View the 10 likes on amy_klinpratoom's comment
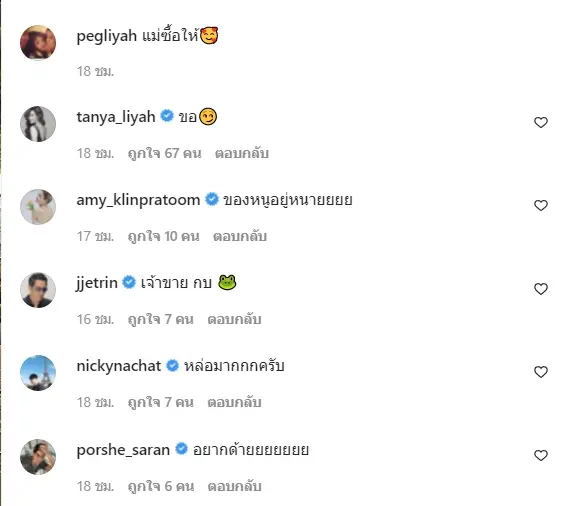 pyautogui.click(x=163, y=236)
